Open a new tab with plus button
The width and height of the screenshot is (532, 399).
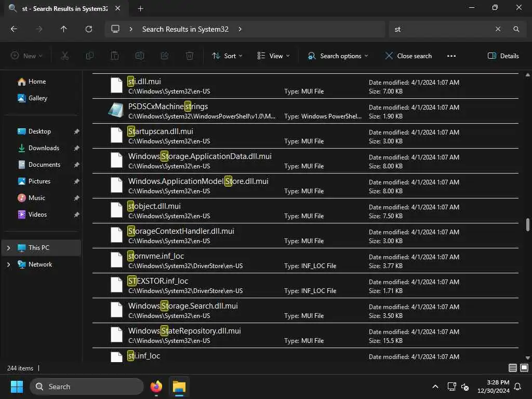140,9
